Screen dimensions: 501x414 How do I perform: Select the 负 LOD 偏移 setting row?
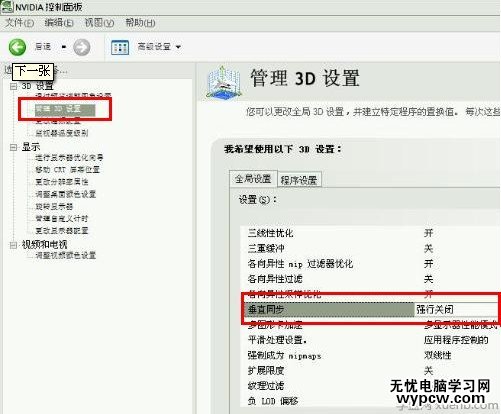(x=371, y=401)
